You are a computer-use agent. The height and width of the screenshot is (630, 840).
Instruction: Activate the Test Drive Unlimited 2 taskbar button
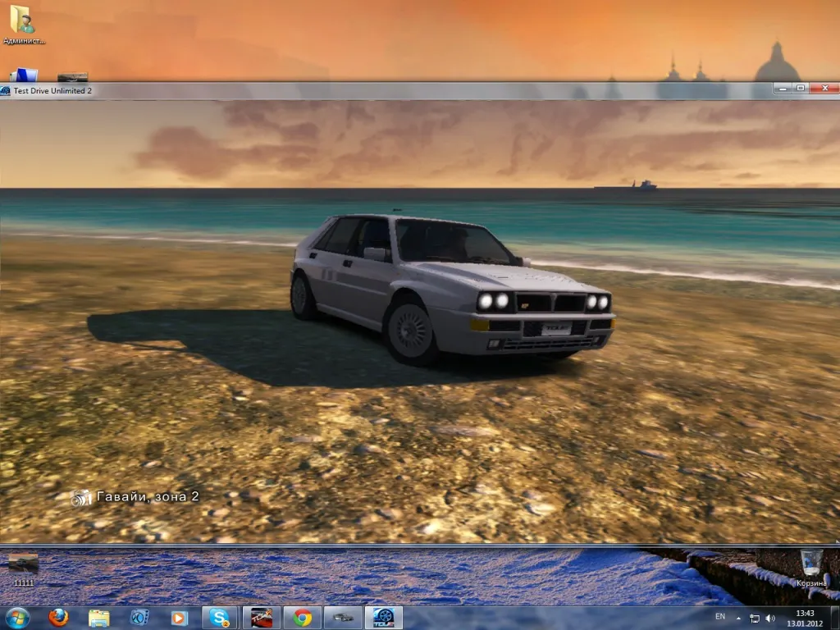click(x=384, y=618)
